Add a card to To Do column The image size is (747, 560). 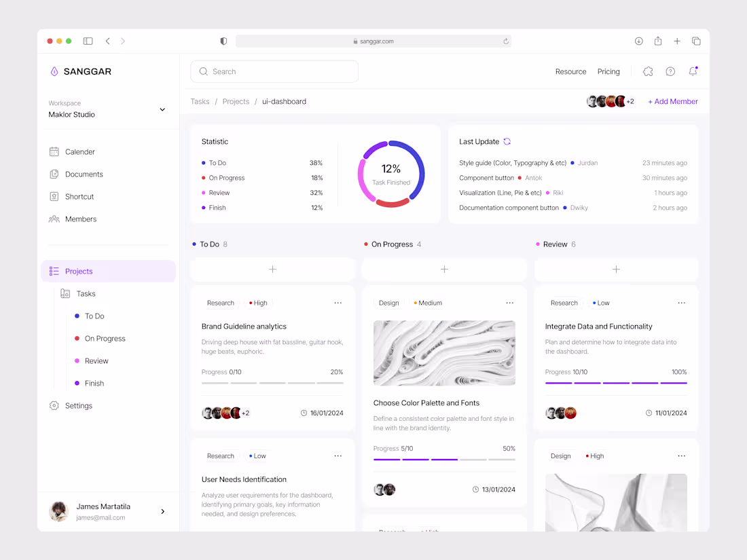pos(272,269)
